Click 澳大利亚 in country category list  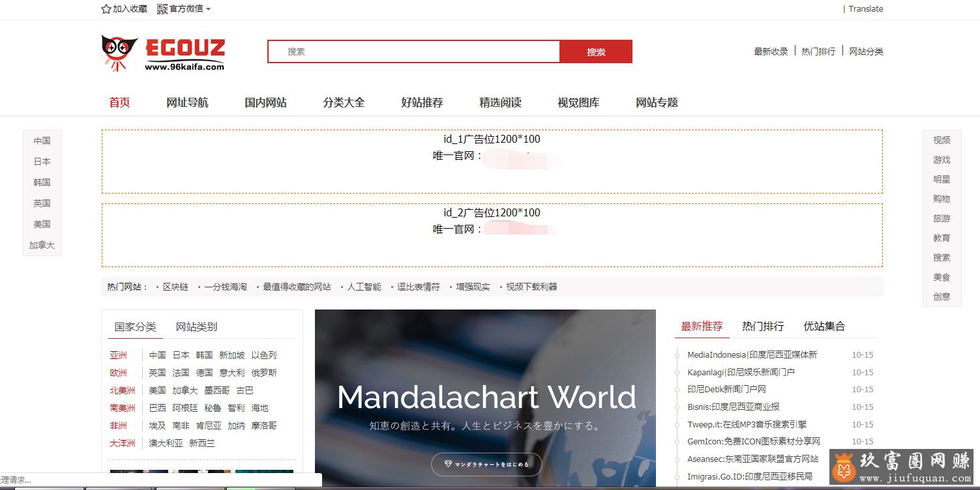166,443
